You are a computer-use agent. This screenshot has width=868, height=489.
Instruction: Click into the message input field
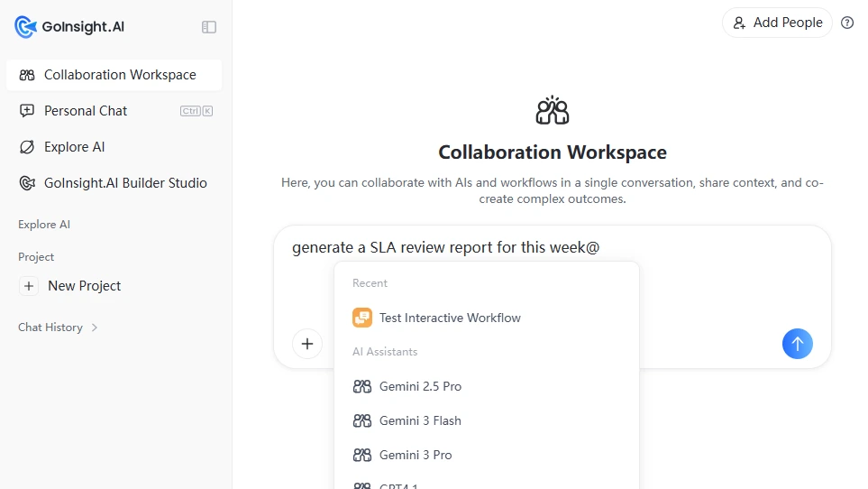click(x=553, y=247)
